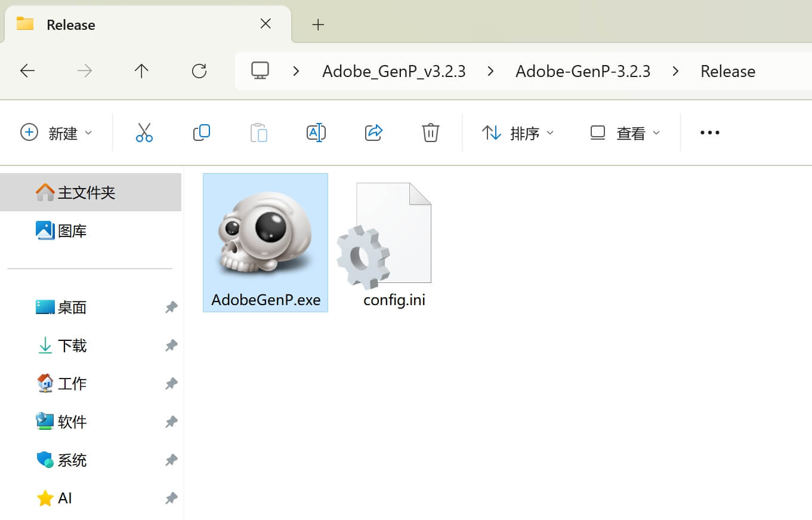Select the AdobeGenP.exe skull icon
Screen dimensions: 812x520
[x=265, y=235]
